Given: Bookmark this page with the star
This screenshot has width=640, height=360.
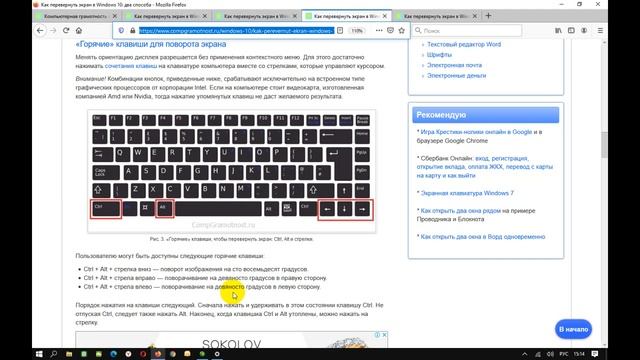Looking at the screenshot, I should (402, 31).
